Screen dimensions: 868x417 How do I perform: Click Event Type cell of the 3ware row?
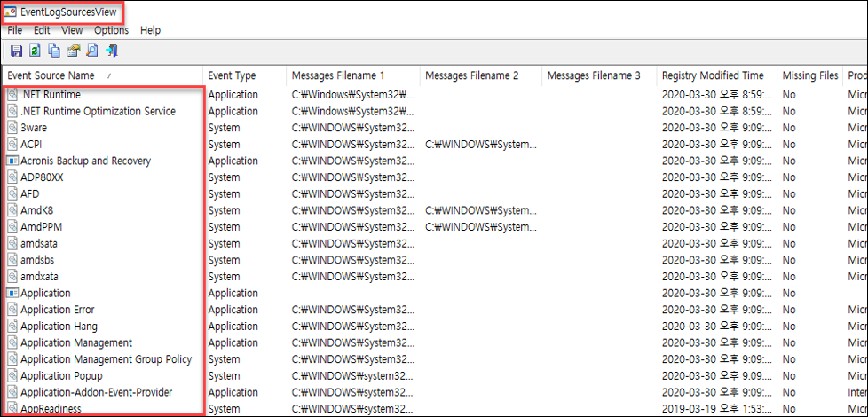point(225,128)
